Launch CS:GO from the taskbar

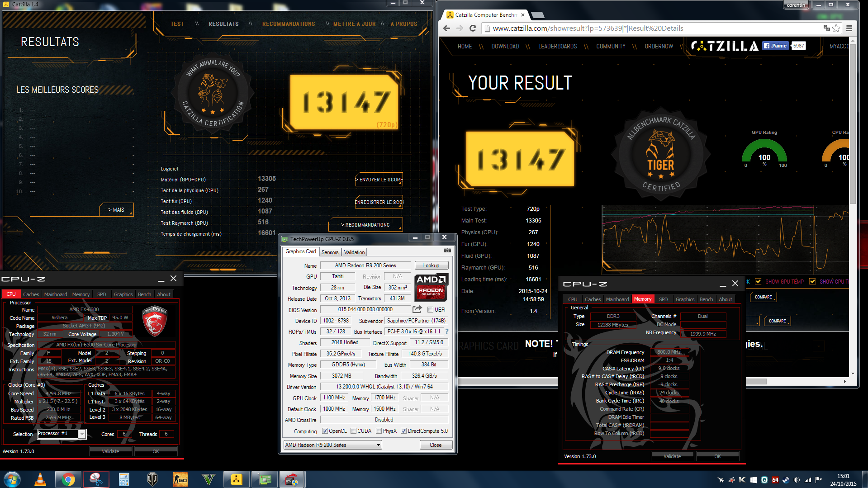(x=180, y=479)
